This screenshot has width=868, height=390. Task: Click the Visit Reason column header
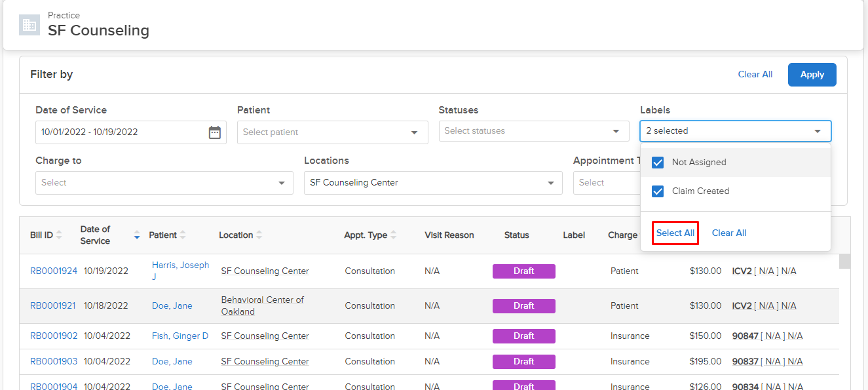[x=449, y=235]
